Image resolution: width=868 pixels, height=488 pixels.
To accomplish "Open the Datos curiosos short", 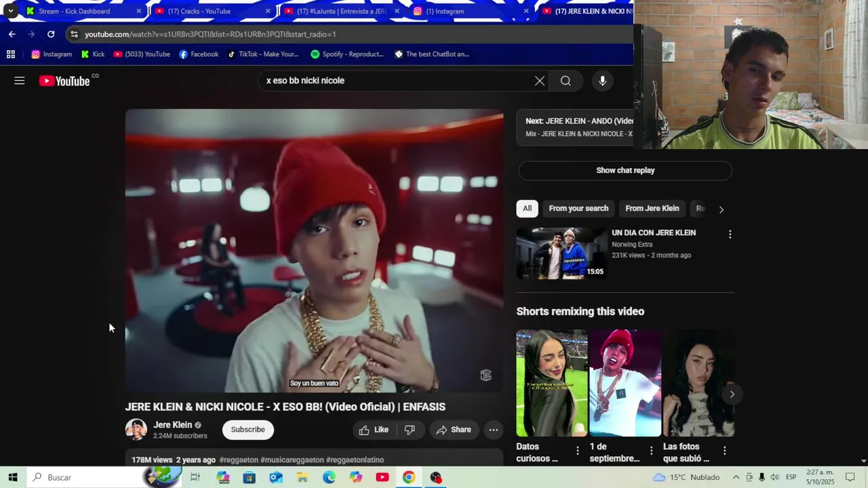I will pyautogui.click(x=552, y=383).
